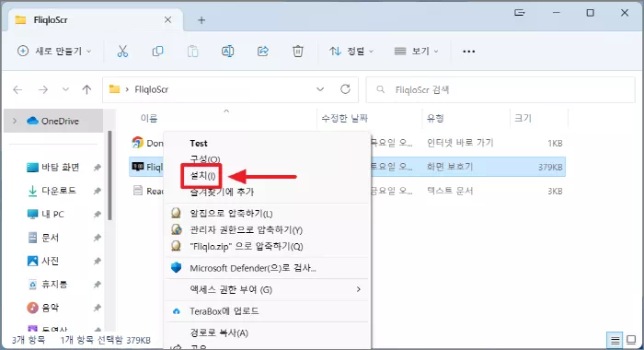Click FliqloScr in the address bar

[152, 89]
